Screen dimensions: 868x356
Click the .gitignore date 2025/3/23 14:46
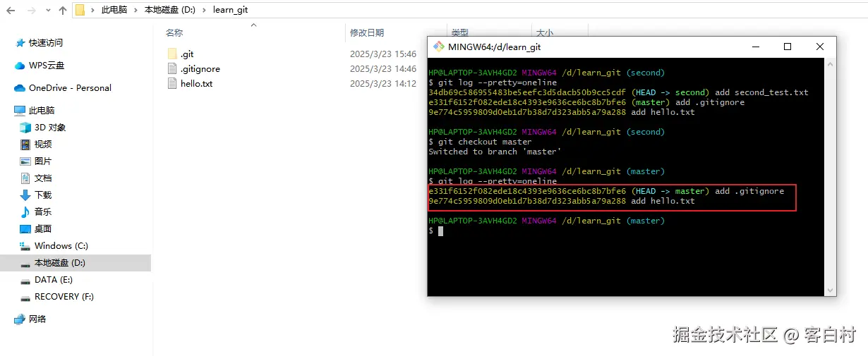(x=383, y=68)
